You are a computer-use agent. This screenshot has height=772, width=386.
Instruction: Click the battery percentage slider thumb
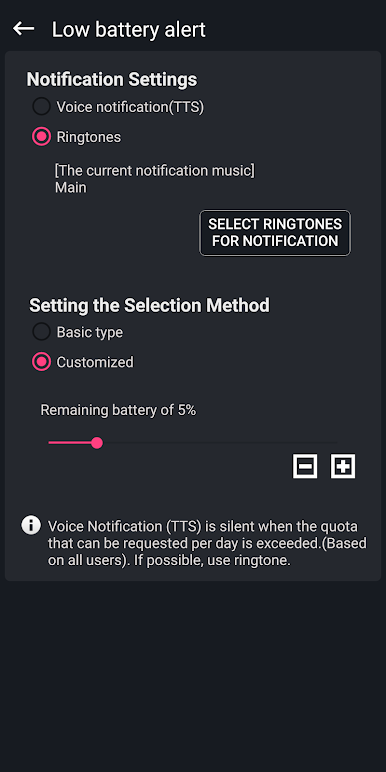pos(97,443)
